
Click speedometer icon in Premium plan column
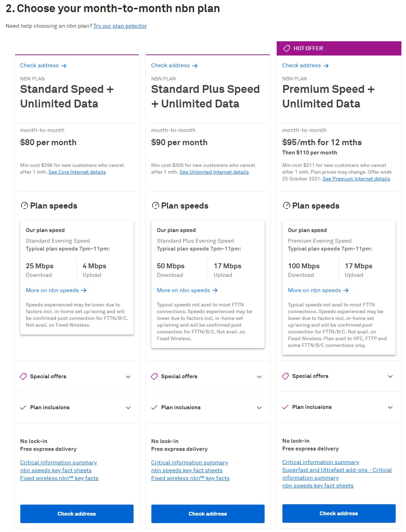(286, 206)
